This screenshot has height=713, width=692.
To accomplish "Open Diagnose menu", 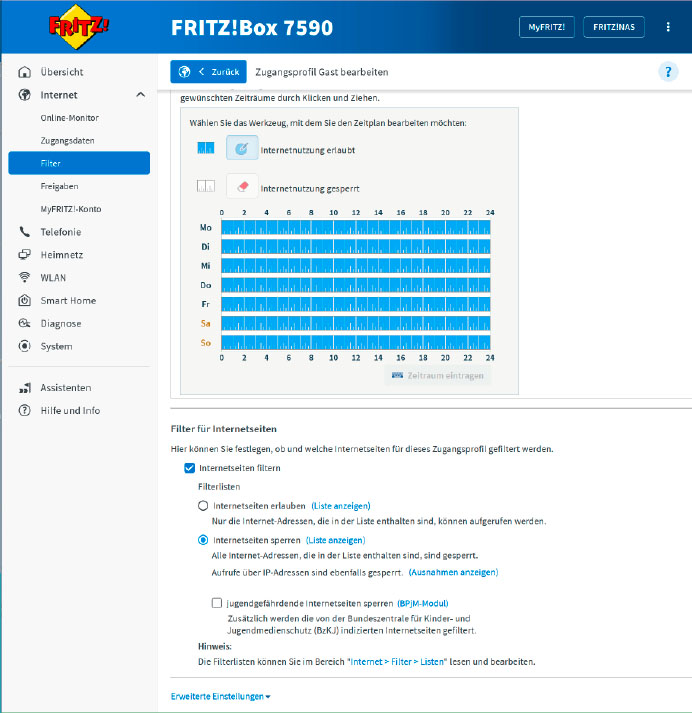I will (61, 323).
